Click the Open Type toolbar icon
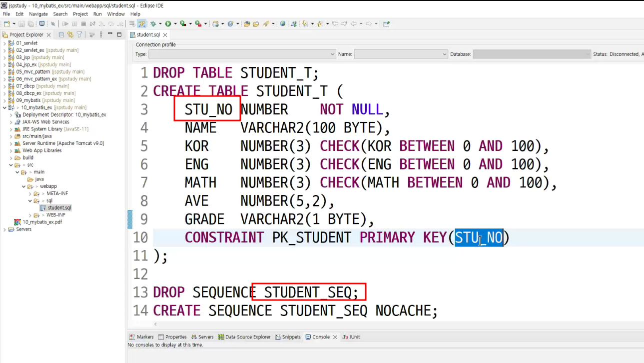 pos(247,23)
